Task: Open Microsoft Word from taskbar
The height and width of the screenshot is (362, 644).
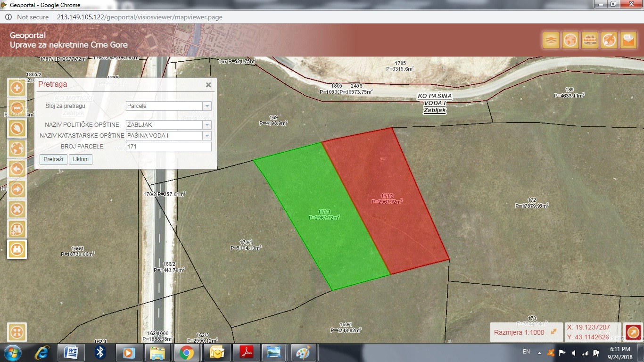Action: (x=71, y=353)
